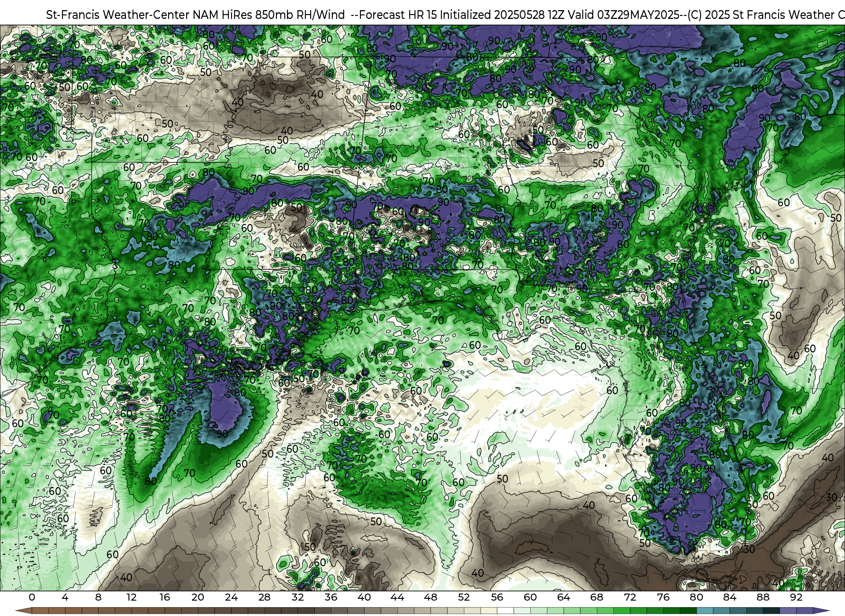Click the color bar label '44'
Image resolution: width=845 pixels, height=616 pixels.
coord(397,598)
